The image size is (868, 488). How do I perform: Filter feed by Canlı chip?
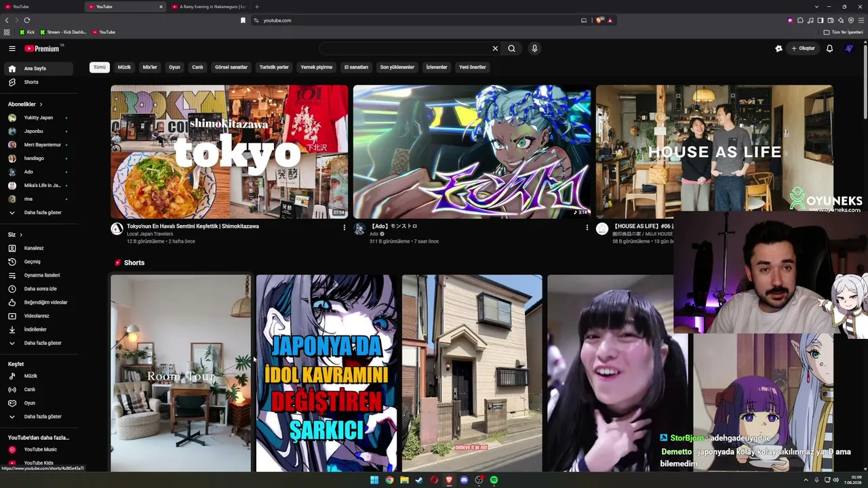point(197,67)
